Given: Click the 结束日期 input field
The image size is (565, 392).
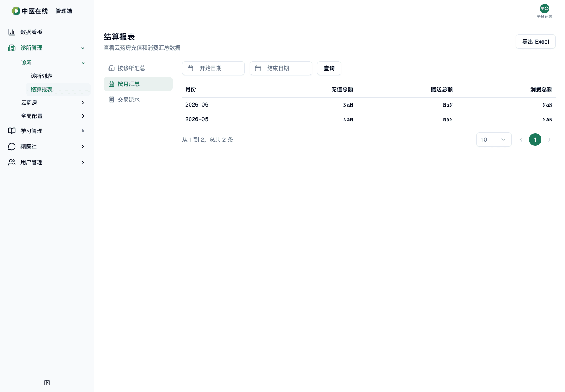Looking at the screenshot, I should pos(281,68).
